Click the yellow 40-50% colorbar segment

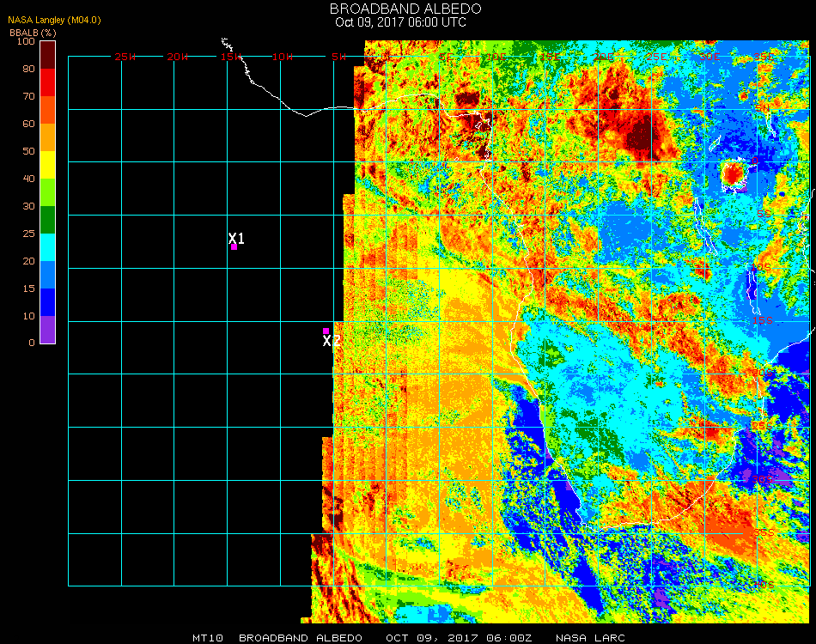click(x=48, y=164)
